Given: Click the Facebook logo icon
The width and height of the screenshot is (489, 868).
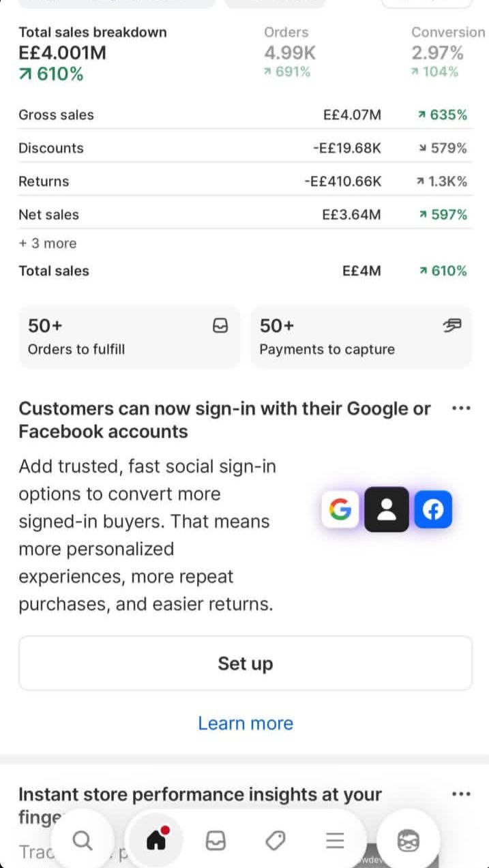Looking at the screenshot, I should 433,509.
